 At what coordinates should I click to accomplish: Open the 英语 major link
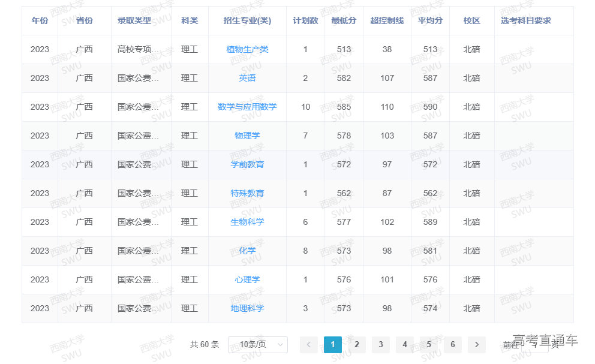[x=247, y=78]
